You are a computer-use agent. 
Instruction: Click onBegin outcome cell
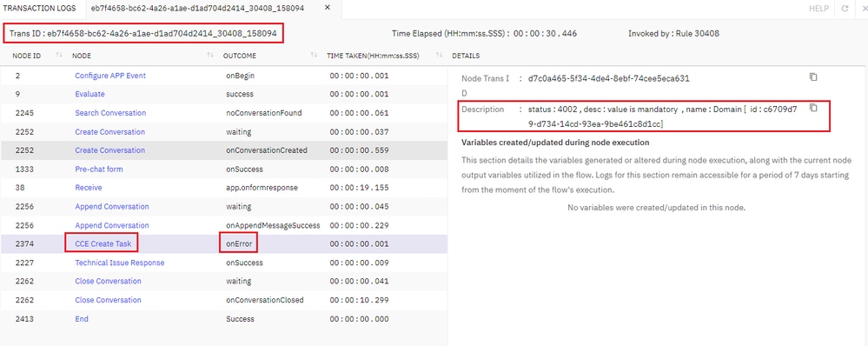point(241,76)
